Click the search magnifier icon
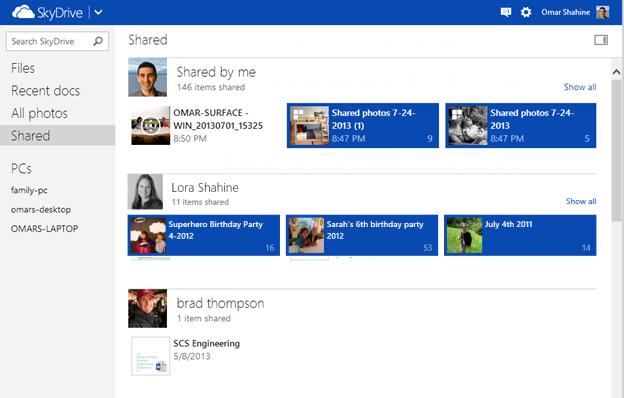This screenshot has width=624, height=398. tap(98, 41)
